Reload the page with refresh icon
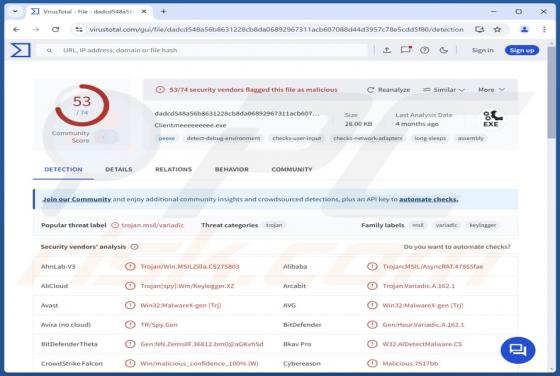This screenshot has height=376, width=560. tap(55, 29)
